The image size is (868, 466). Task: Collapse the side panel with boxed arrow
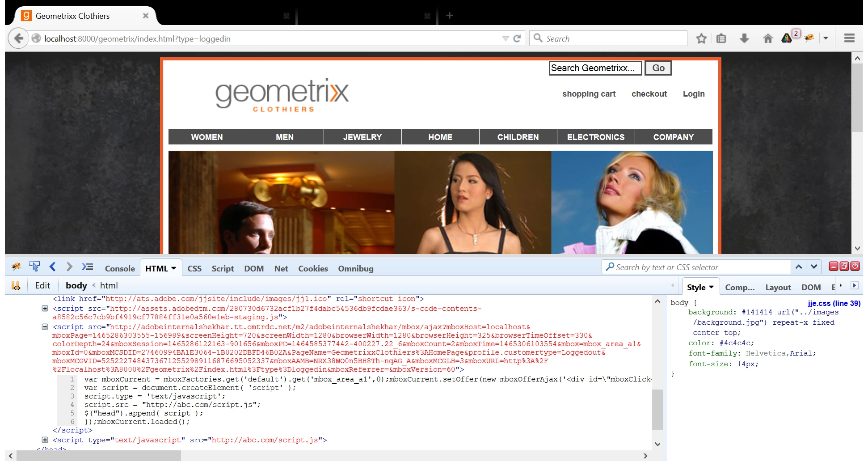point(855,285)
